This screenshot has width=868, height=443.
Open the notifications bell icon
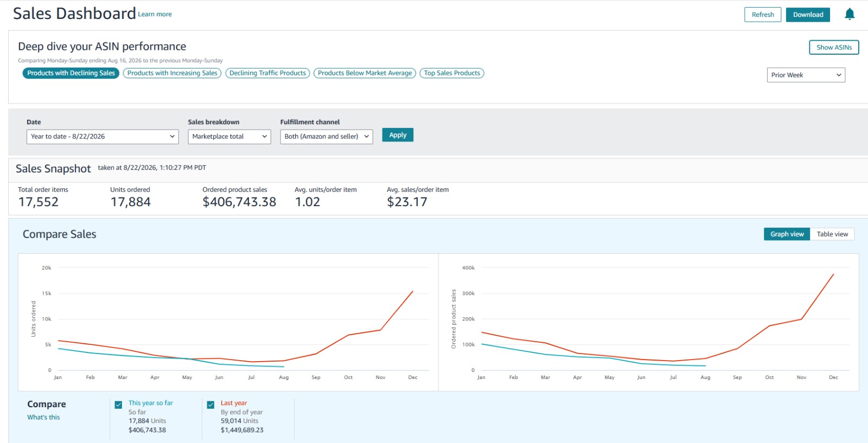point(850,15)
